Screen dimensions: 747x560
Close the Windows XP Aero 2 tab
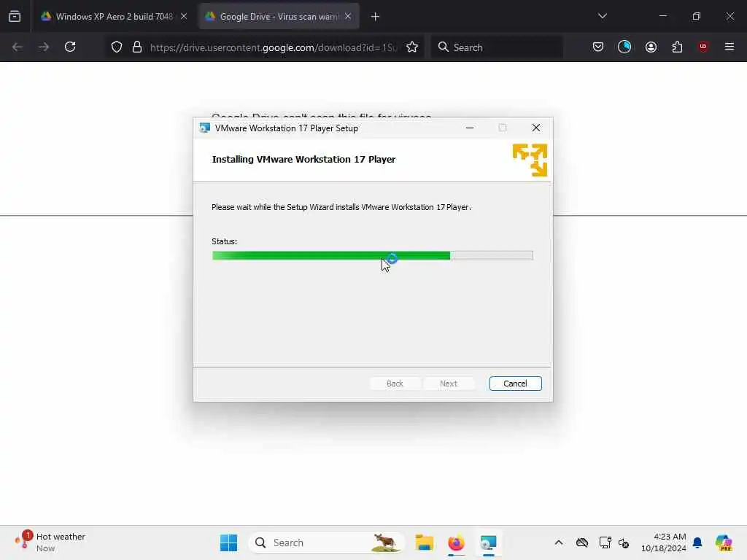click(x=184, y=17)
